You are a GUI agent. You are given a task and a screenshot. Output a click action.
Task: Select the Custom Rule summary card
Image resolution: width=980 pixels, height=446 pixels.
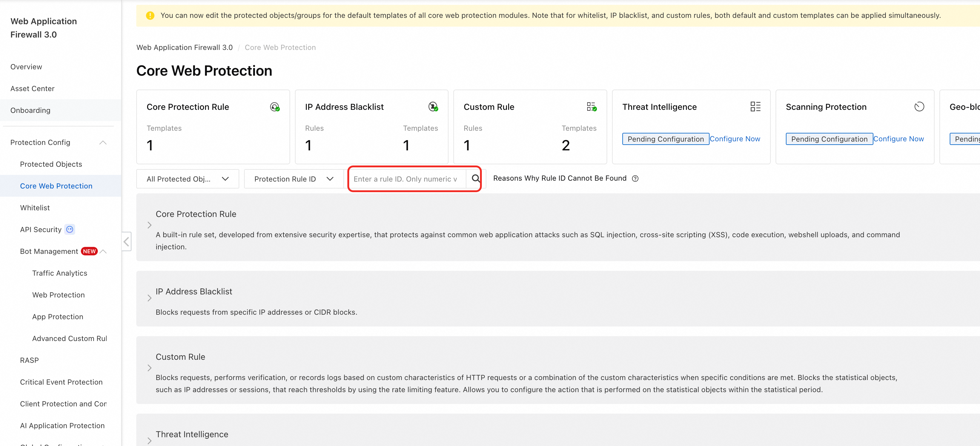530,127
